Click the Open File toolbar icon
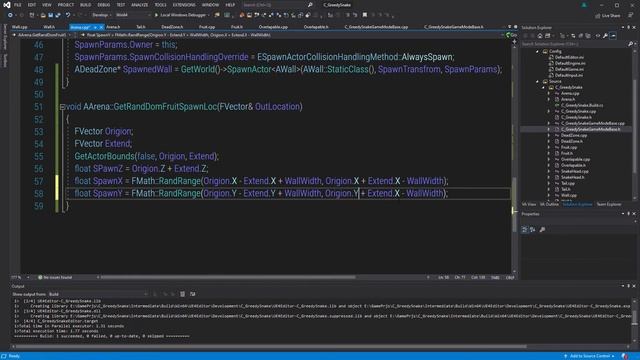 coord(43,15)
